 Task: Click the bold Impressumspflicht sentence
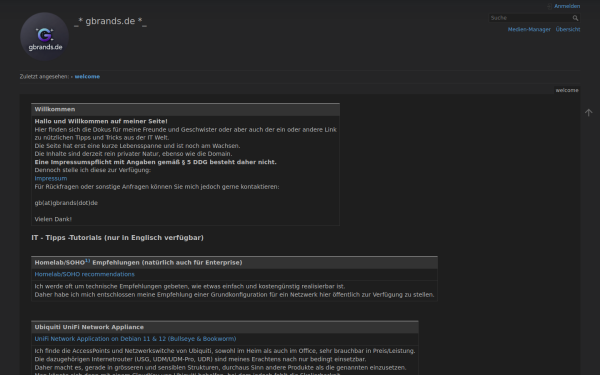(x=155, y=162)
